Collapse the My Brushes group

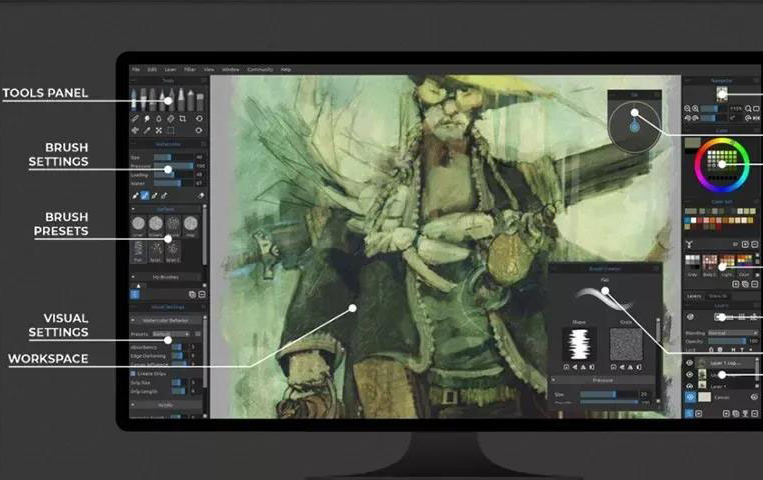coord(133,277)
